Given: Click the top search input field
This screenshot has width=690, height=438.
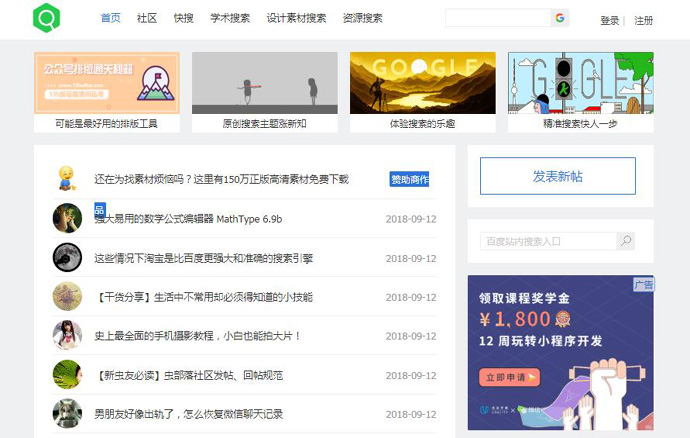Looking at the screenshot, I should [x=497, y=18].
